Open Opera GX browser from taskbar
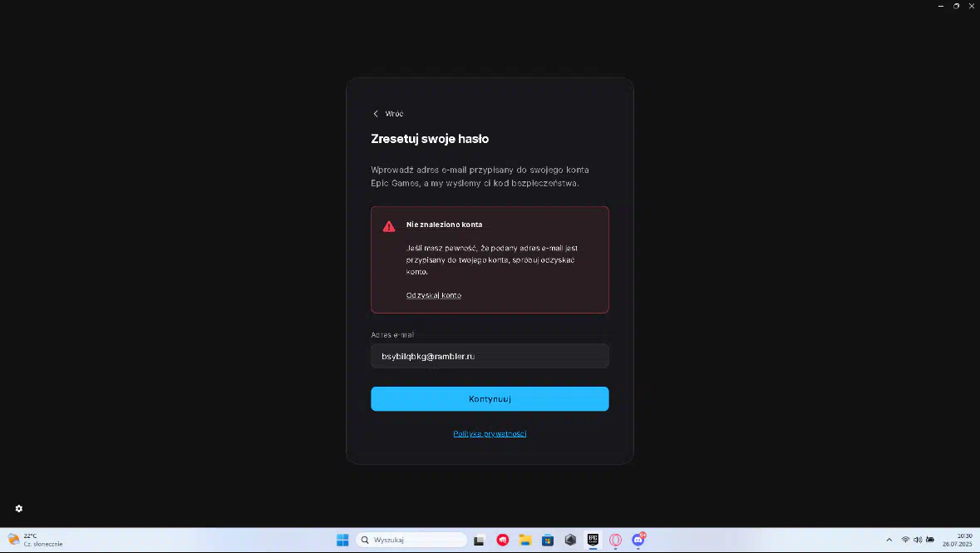980x553 pixels. click(x=615, y=540)
